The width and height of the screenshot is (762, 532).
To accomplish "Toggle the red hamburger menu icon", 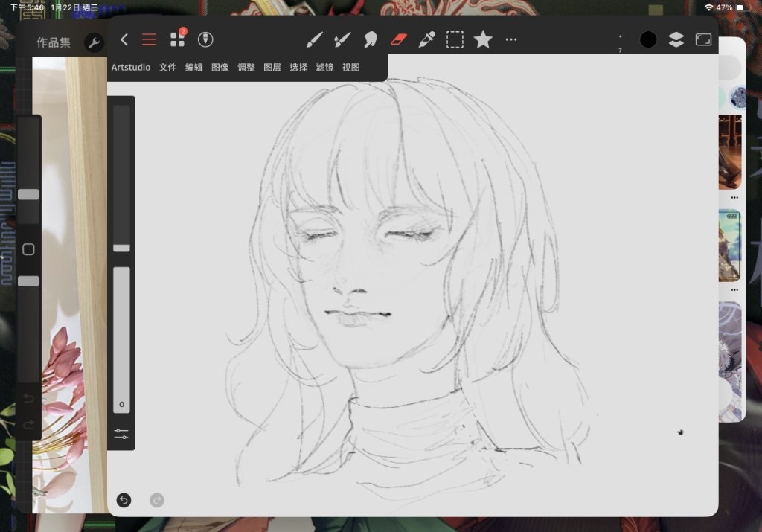I will click(x=149, y=40).
